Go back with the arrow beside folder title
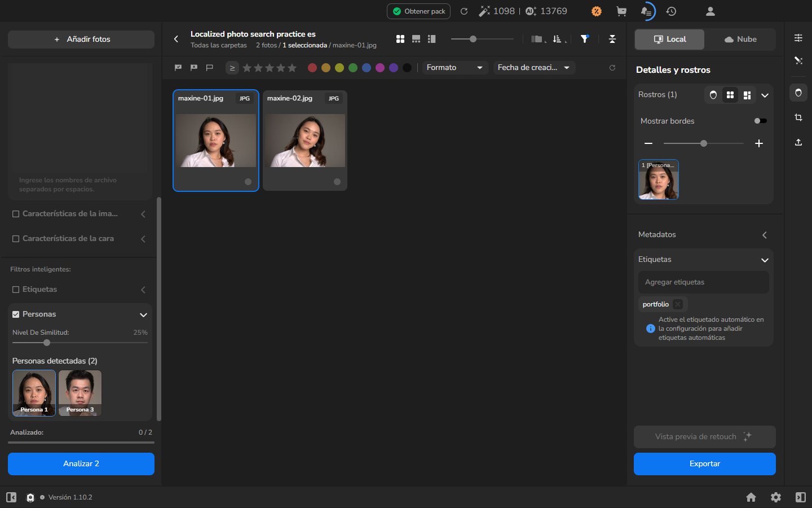 tap(176, 39)
